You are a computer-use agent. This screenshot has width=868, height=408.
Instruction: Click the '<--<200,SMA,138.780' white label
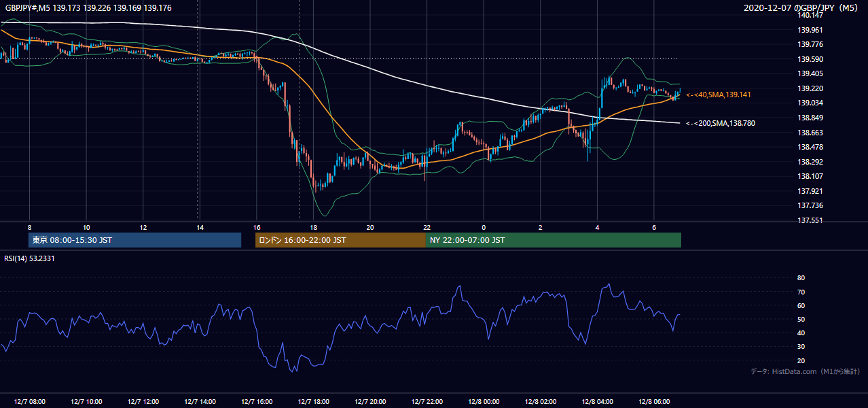pyautogui.click(x=720, y=123)
